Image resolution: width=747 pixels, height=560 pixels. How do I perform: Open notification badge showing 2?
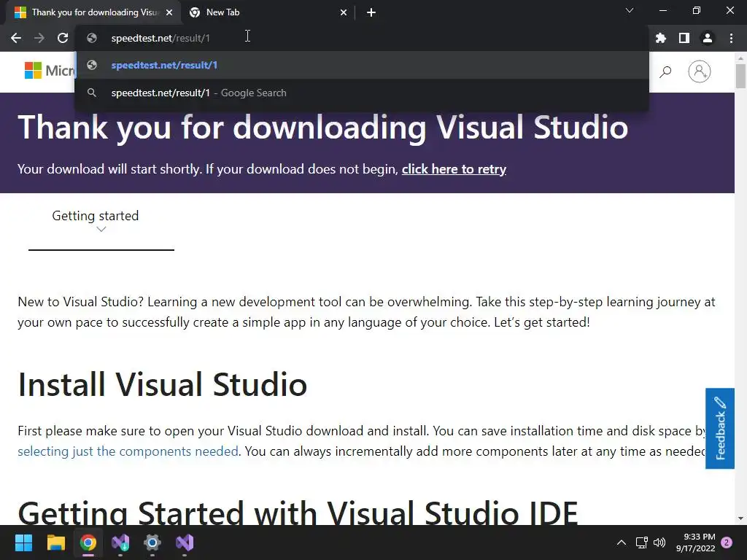coord(727,542)
